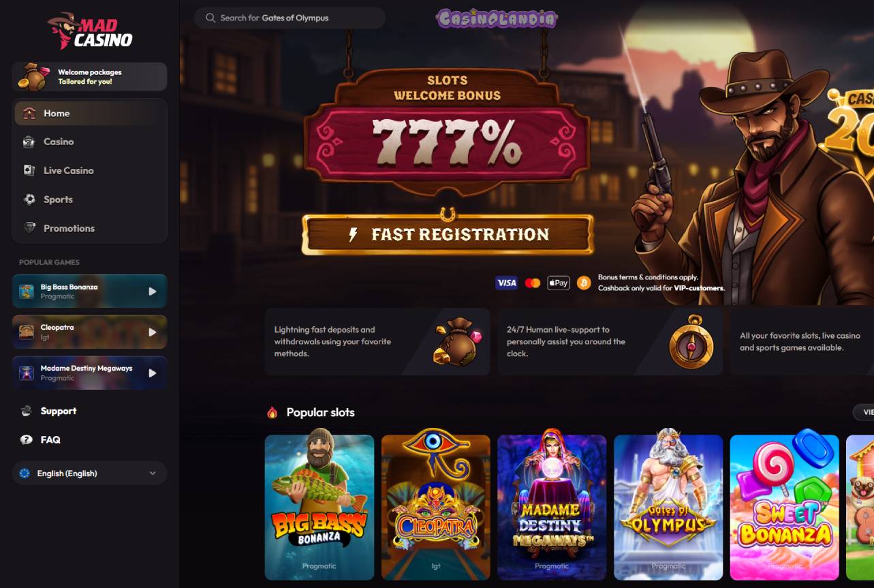Play Madame Destiny Megaways from sidebar arrow
Image resolution: width=874 pixels, height=588 pixels.
(x=153, y=373)
